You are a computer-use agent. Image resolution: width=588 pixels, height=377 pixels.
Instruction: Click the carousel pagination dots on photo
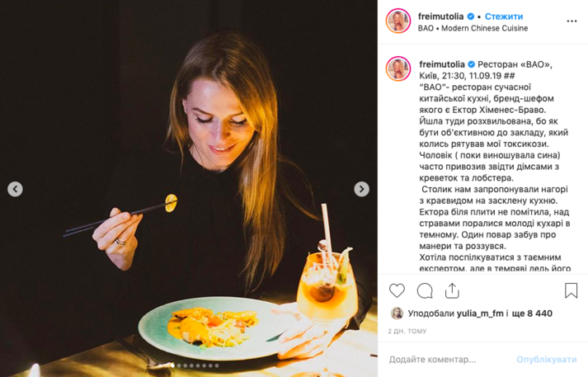click(189, 365)
